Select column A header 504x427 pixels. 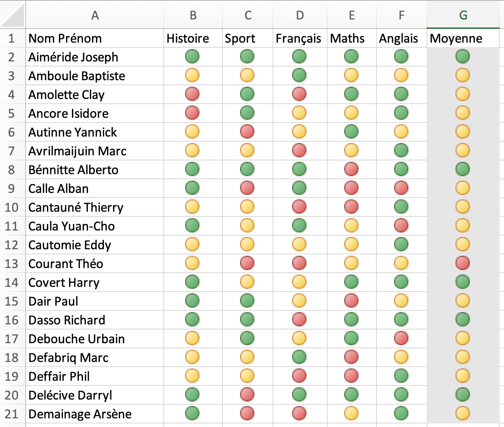95,15
